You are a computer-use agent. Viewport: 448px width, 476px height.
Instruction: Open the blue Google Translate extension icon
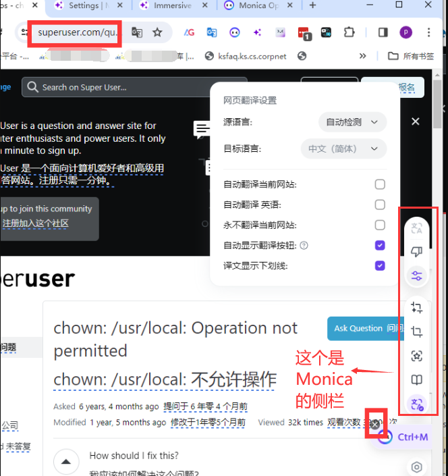tap(211, 32)
